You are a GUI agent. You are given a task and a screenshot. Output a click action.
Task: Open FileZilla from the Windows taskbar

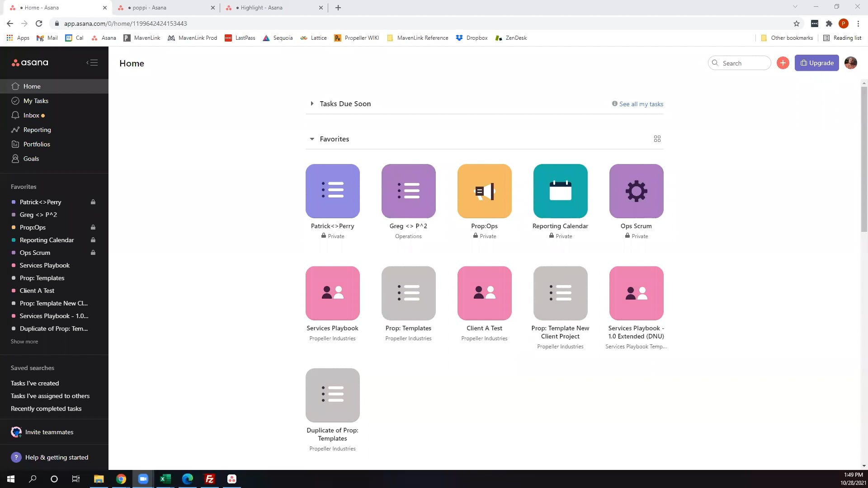pos(210,479)
